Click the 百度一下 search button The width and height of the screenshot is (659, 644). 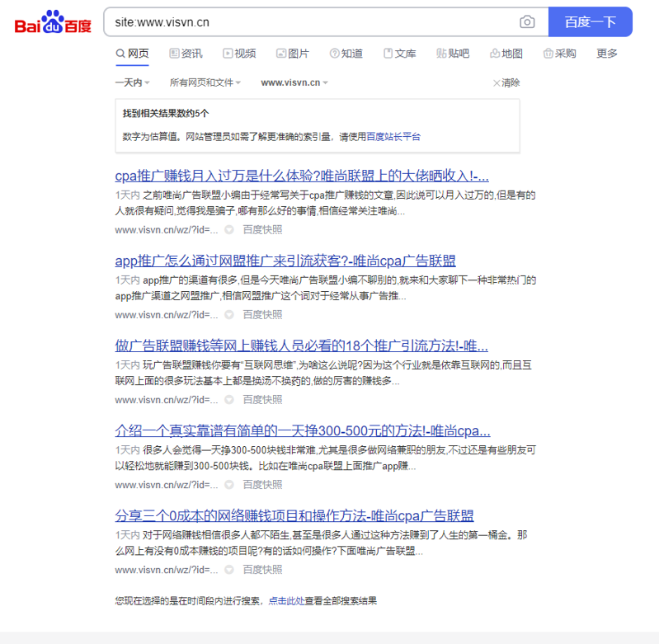pos(590,21)
